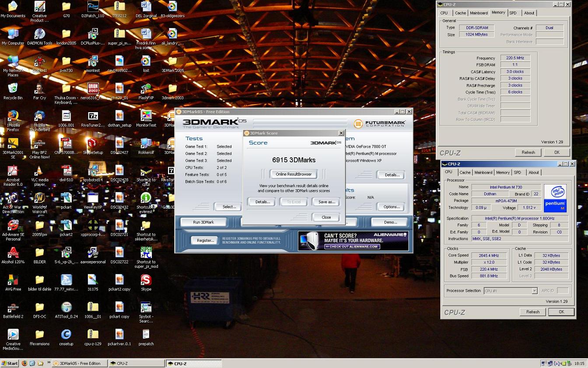Open the Start menu

coord(10,363)
